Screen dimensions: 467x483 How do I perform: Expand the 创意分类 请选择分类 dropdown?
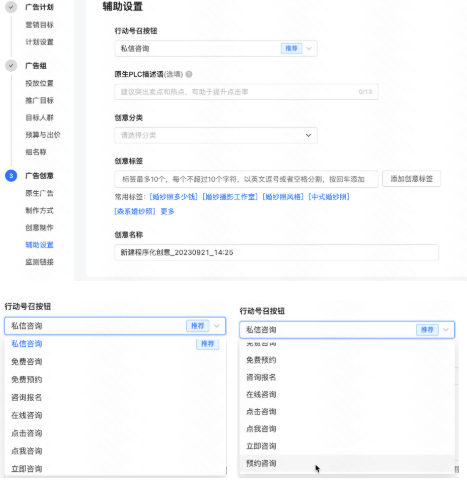tap(216, 135)
